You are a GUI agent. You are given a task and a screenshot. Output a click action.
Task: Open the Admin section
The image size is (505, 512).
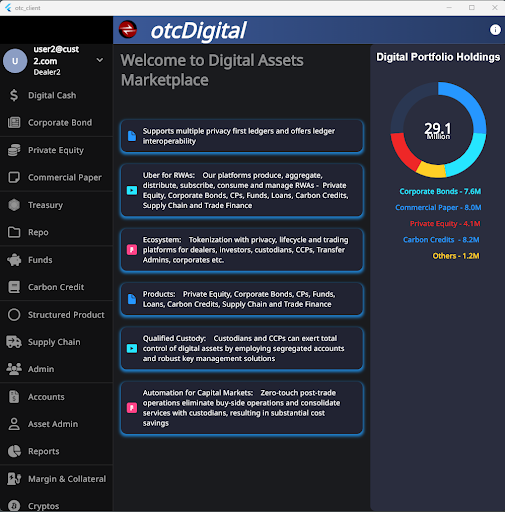56,369
